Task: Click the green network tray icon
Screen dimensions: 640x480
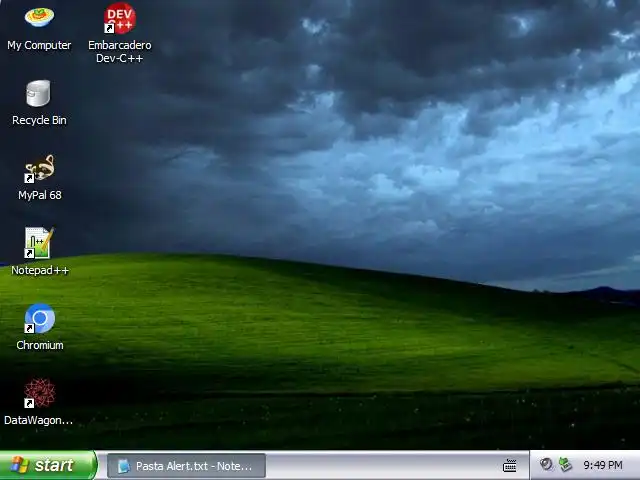Action: 565,464
